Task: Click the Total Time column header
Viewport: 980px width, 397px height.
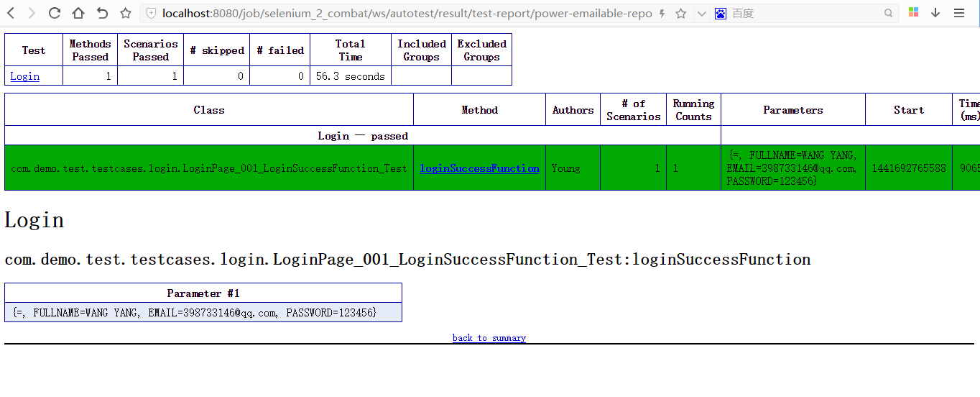Action: tap(351, 50)
